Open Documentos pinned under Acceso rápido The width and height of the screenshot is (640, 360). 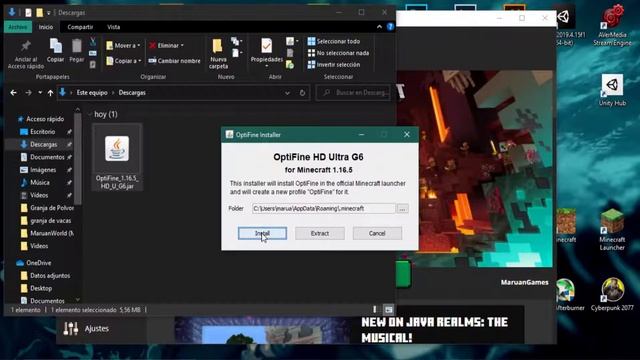(x=47, y=157)
